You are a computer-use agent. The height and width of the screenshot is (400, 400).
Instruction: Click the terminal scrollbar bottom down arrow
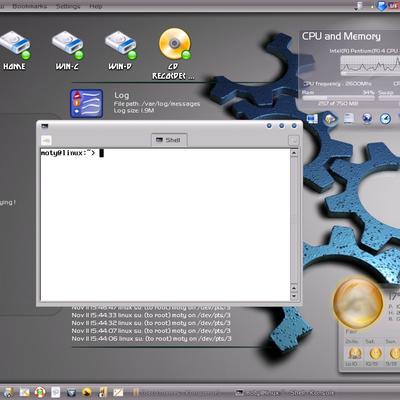pos(294,296)
